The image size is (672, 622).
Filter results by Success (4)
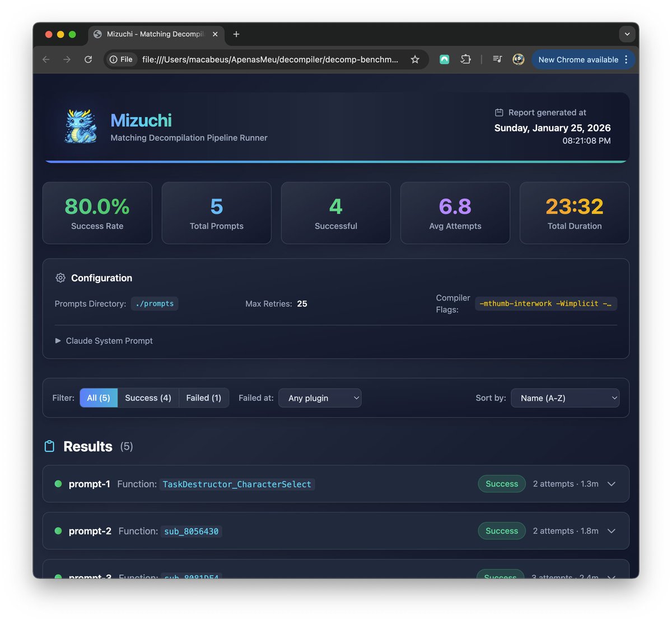click(148, 398)
